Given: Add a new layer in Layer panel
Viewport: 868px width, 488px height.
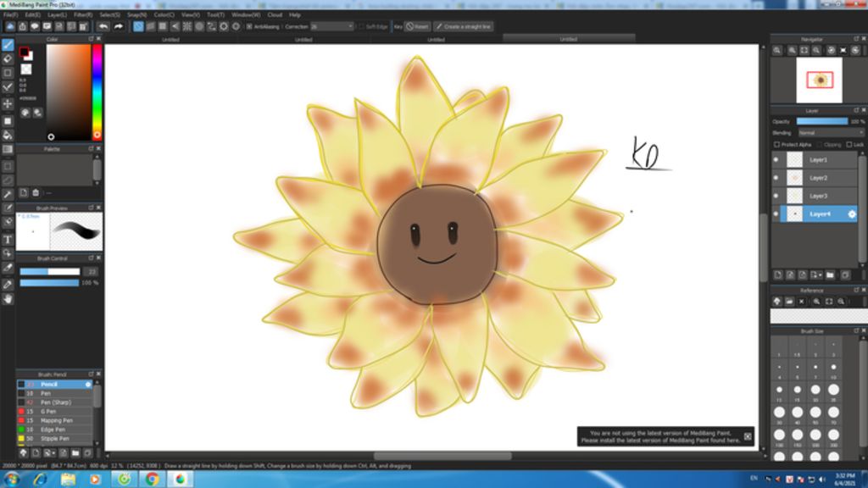Looking at the screenshot, I should (778, 275).
